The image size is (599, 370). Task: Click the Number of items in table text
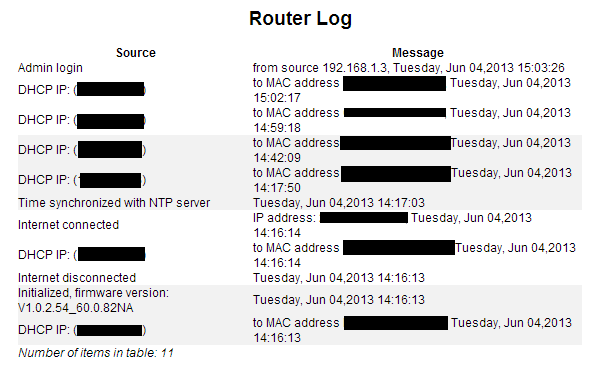[96, 352]
